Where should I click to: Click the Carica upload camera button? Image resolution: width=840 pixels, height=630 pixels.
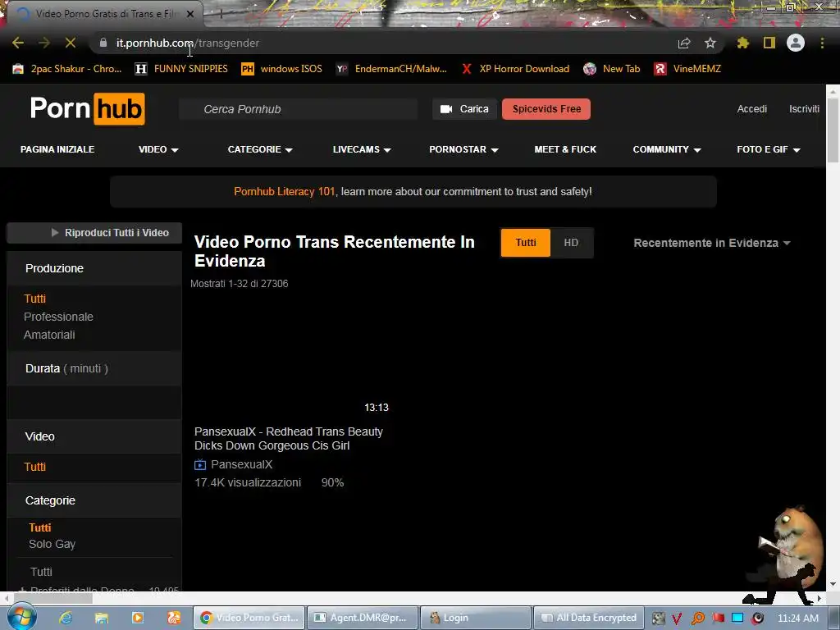[464, 109]
